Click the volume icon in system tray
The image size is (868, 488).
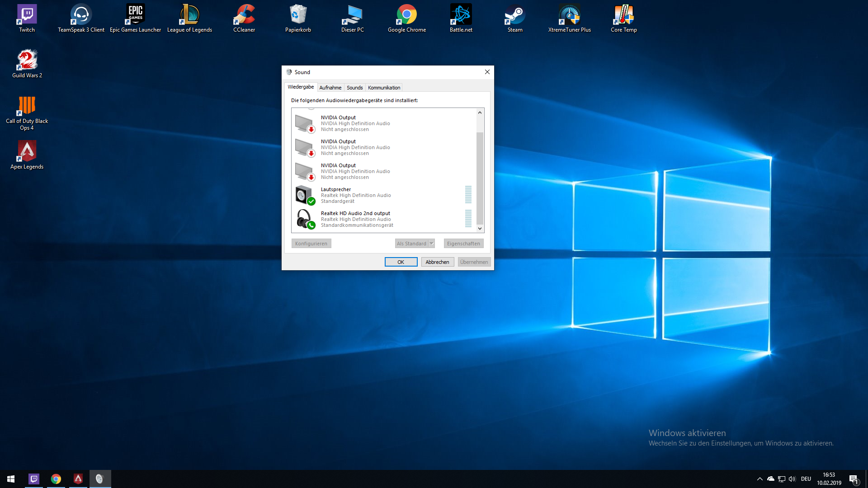pos(792,479)
